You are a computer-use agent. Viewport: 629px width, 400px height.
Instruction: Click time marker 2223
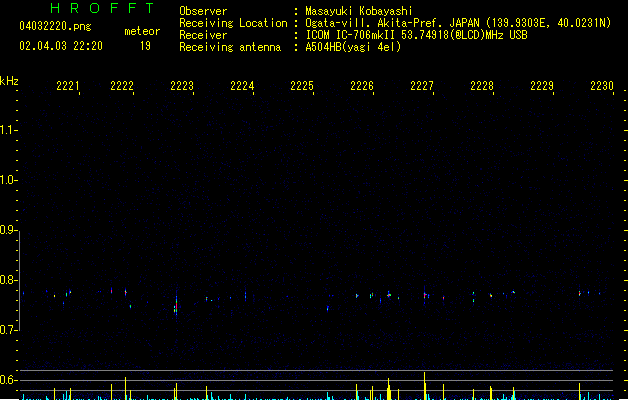click(182, 86)
